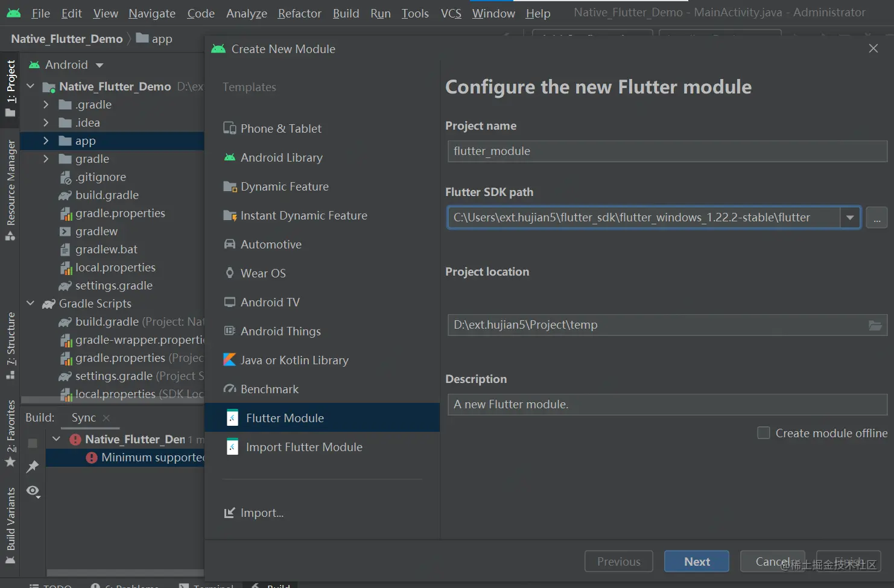Expand the gradle folder
The image size is (894, 588).
click(x=46, y=159)
